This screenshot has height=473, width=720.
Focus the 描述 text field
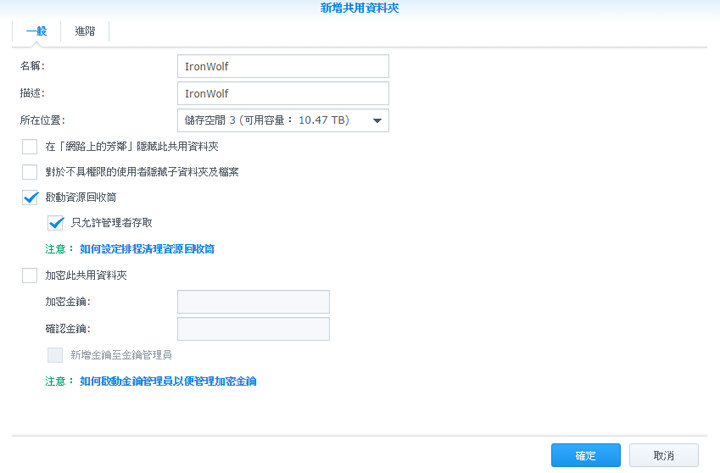click(x=282, y=93)
